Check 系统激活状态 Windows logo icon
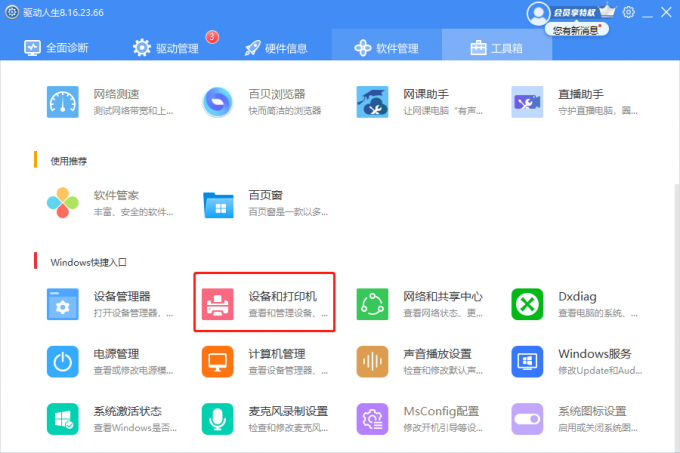 point(62,419)
